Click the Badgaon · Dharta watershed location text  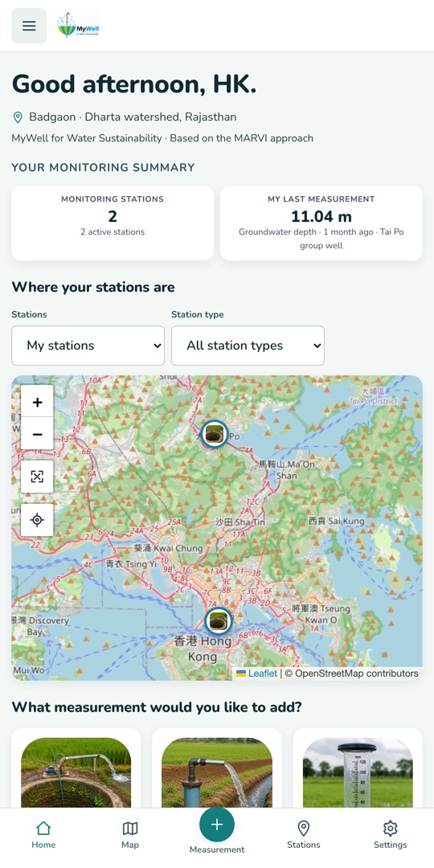[x=133, y=117]
